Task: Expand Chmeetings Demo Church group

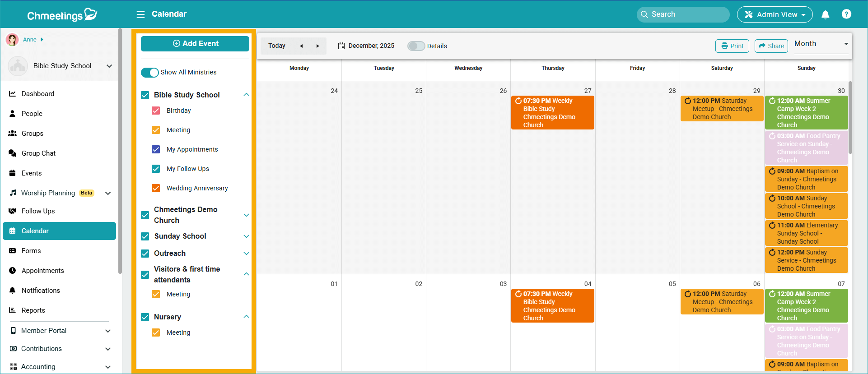Action: click(x=246, y=215)
